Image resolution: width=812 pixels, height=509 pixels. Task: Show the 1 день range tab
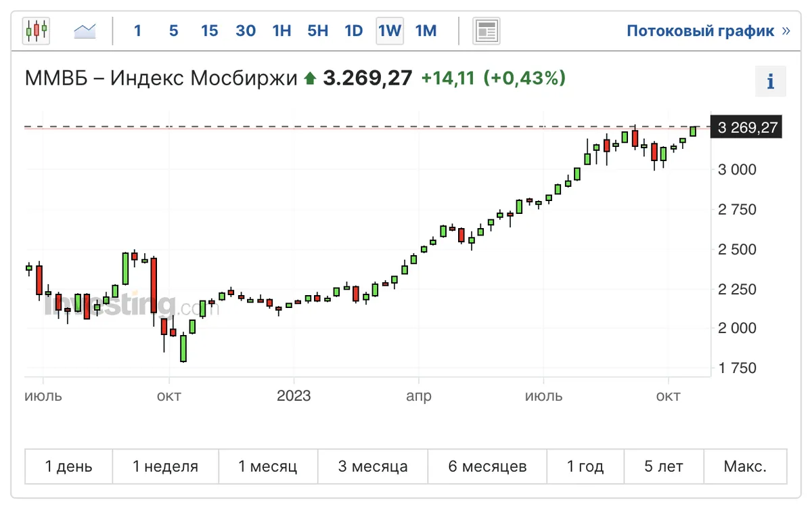tap(69, 466)
